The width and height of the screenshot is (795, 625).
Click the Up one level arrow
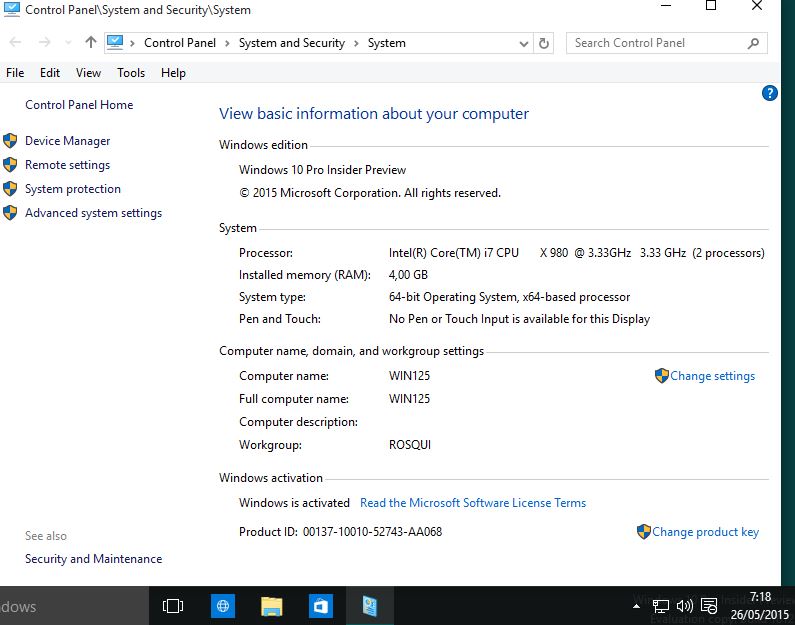[x=91, y=43]
